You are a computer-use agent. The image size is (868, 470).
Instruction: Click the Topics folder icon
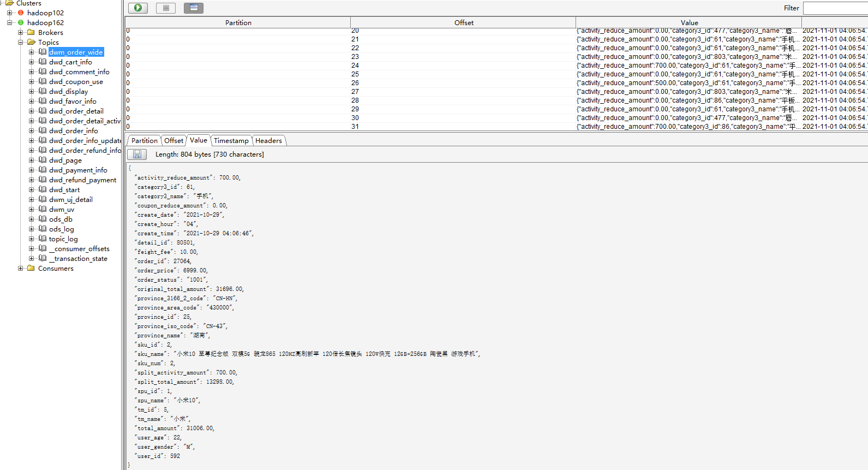point(31,42)
